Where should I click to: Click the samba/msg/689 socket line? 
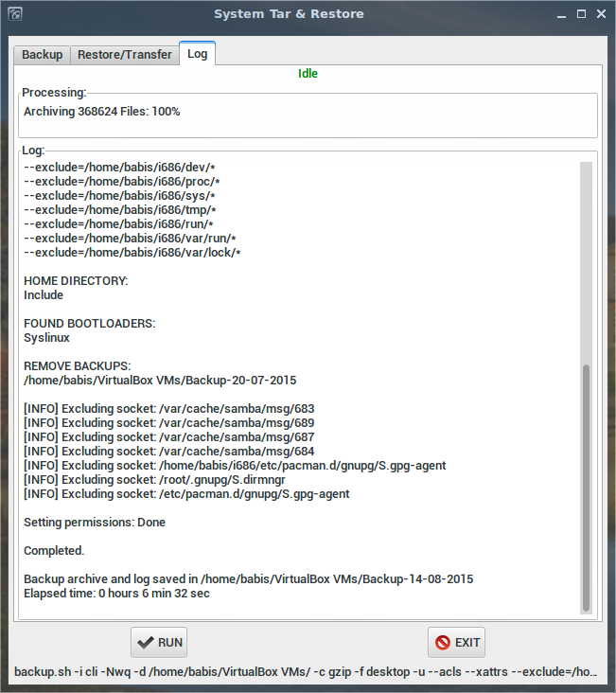(169, 423)
